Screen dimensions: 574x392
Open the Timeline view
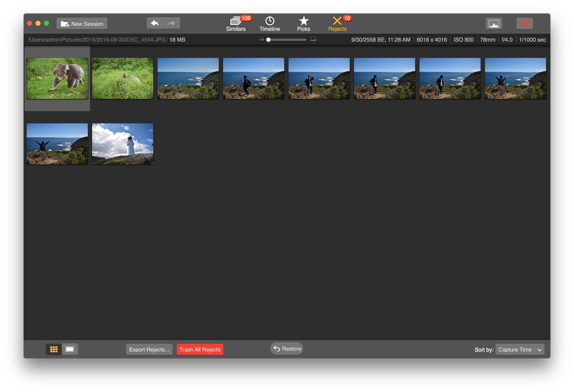(269, 23)
